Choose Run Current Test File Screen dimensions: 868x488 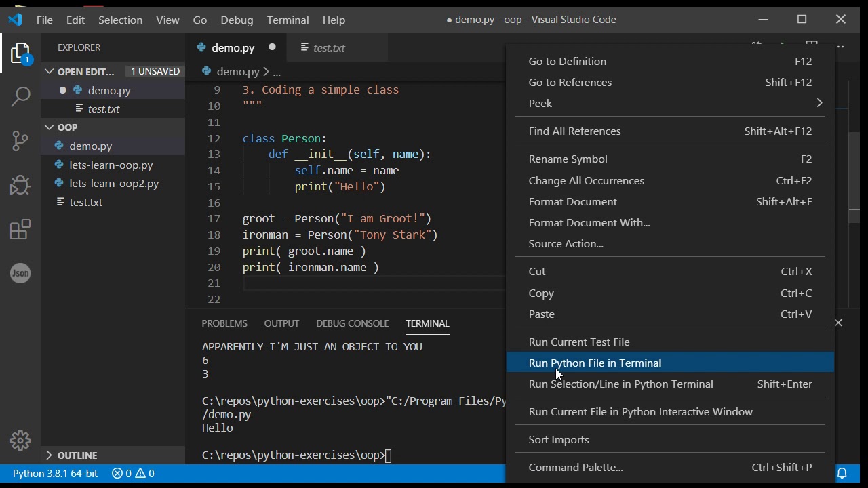pos(670,342)
